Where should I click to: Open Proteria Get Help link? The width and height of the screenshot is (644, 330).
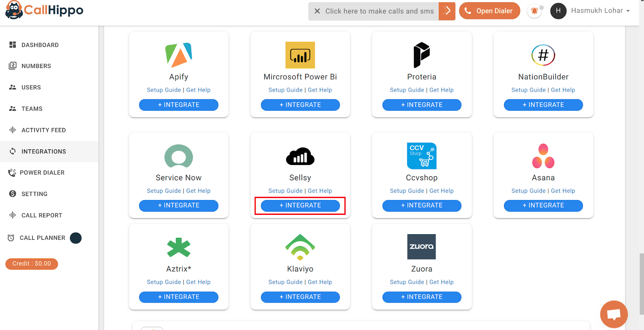pos(442,90)
